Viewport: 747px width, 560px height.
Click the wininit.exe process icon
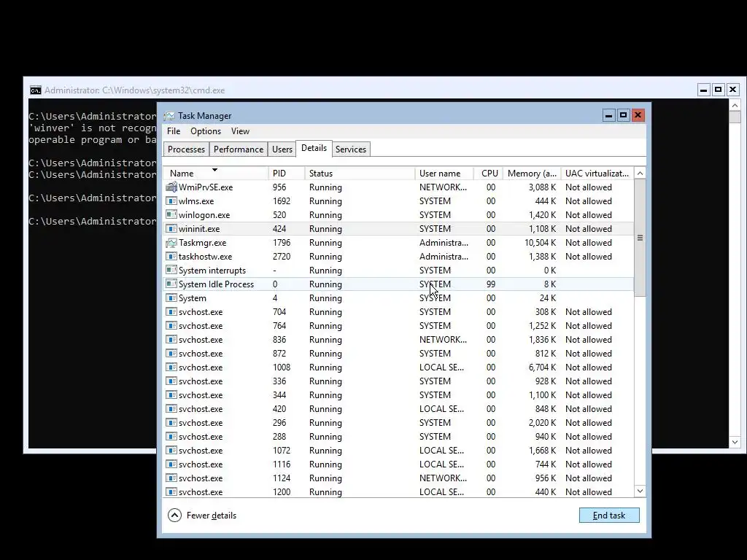coord(171,228)
